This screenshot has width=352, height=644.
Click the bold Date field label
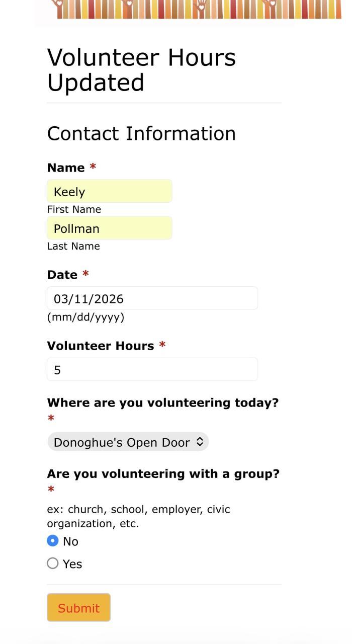click(x=62, y=275)
